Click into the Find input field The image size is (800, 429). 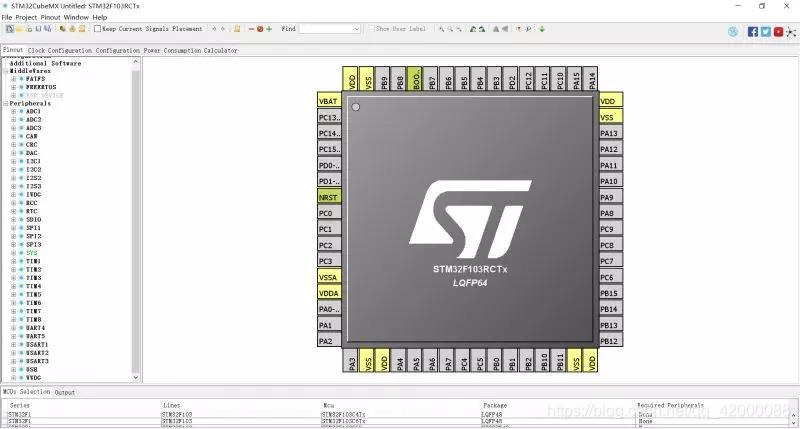[x=326, y=29]
